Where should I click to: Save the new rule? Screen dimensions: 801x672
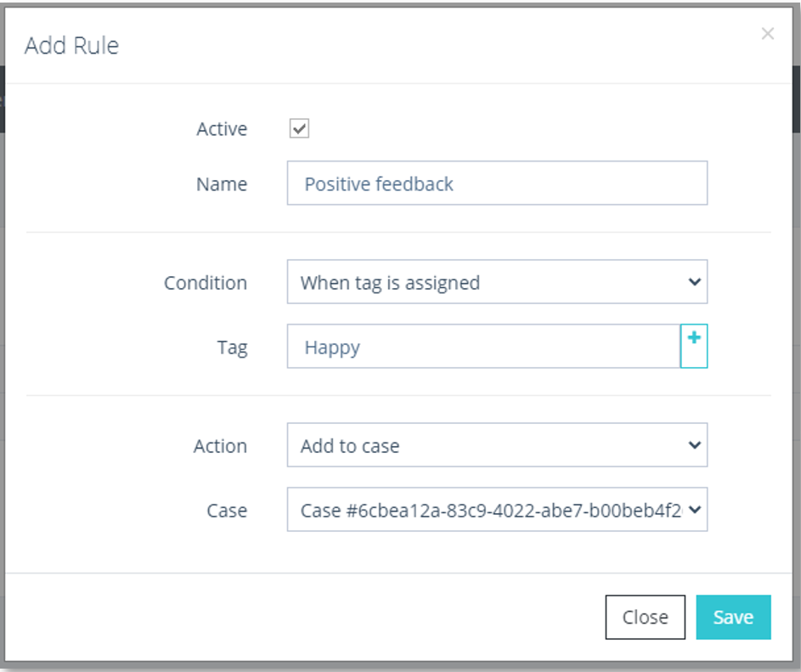(x=733, y=617)
